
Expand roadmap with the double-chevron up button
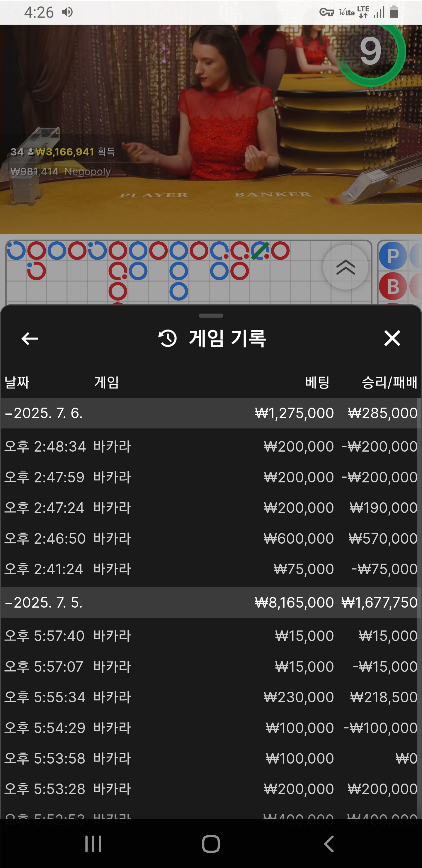pos(346,267)
